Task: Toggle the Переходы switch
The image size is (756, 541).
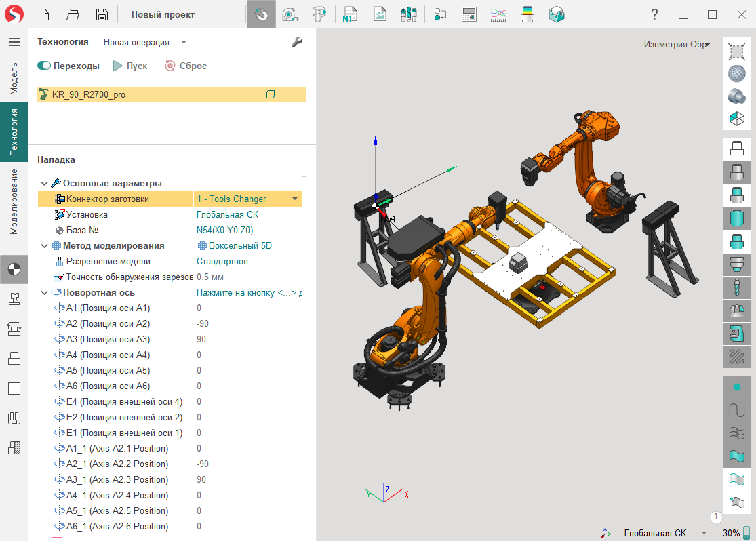Action: coord(45,66)
